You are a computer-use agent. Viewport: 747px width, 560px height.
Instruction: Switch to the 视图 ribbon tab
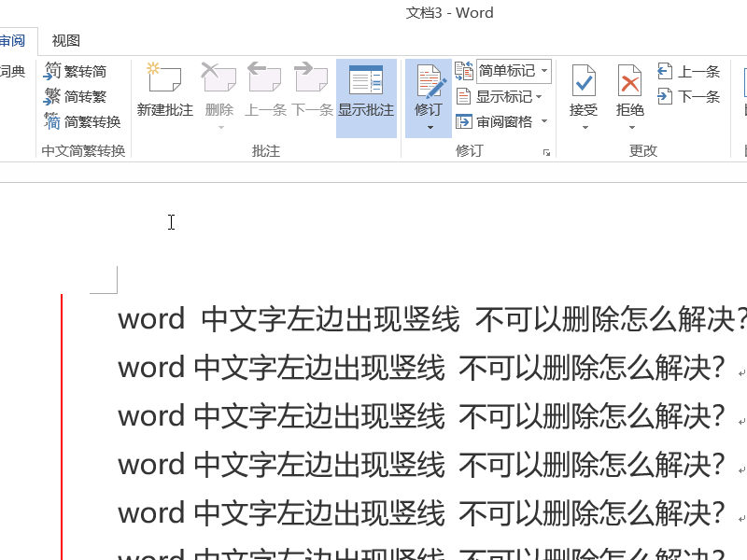coord(65,41)
